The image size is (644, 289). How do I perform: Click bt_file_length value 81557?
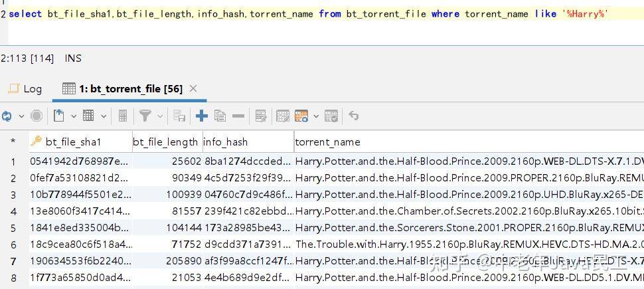tap(167, 211)
